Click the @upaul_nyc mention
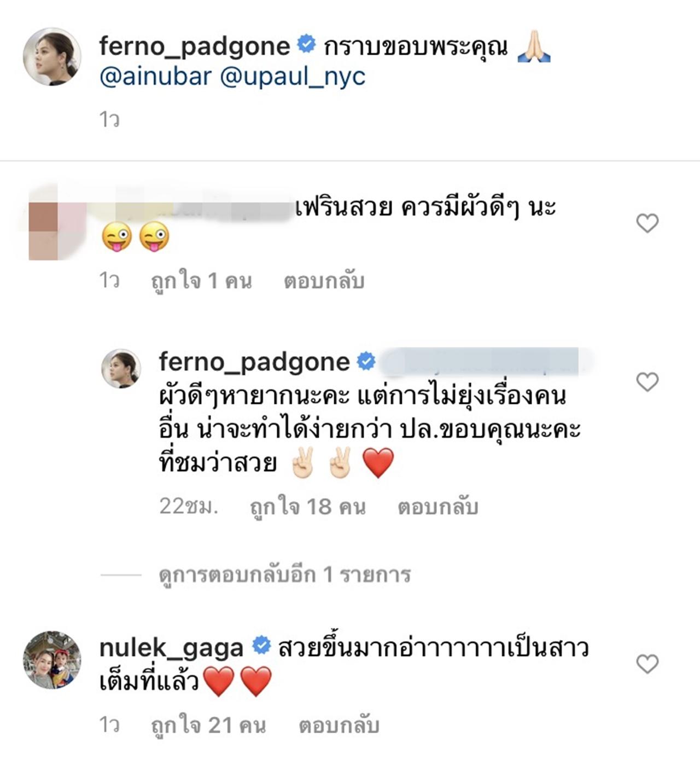This screenshot has height=777, width=700. click(293, 77)
